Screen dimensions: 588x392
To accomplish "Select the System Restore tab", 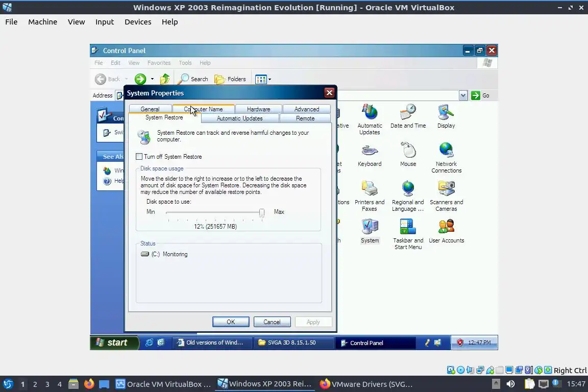I will [164, 117].
